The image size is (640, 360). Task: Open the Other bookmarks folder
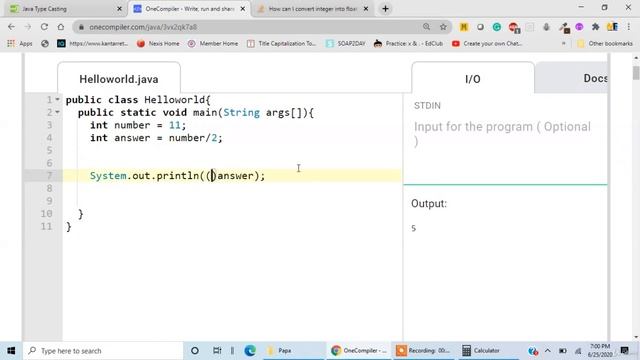point(605,43)
